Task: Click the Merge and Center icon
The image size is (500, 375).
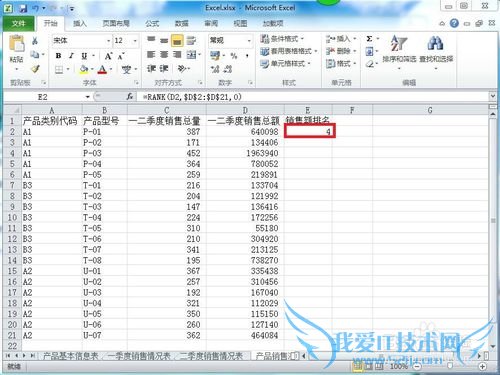Action: (191, 54)
